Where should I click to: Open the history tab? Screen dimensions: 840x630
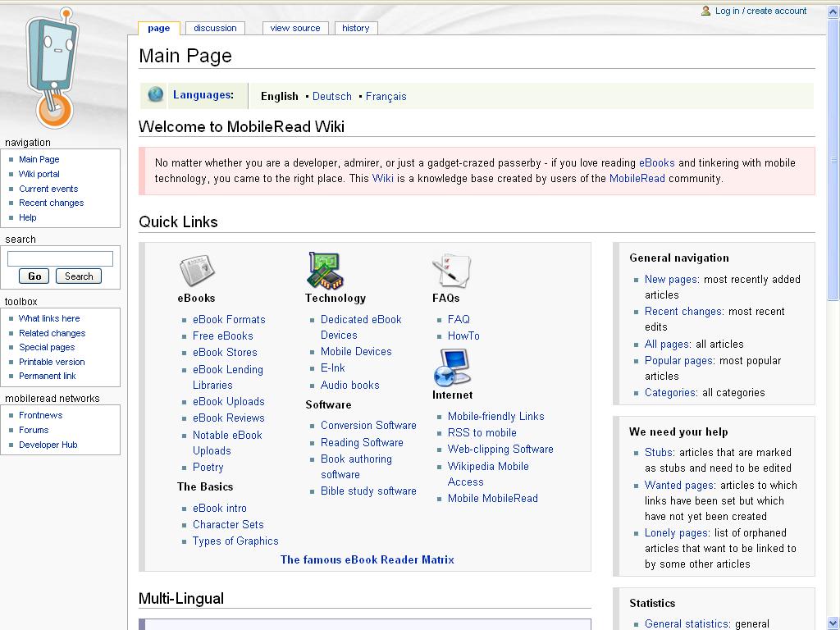pos(356,28)
